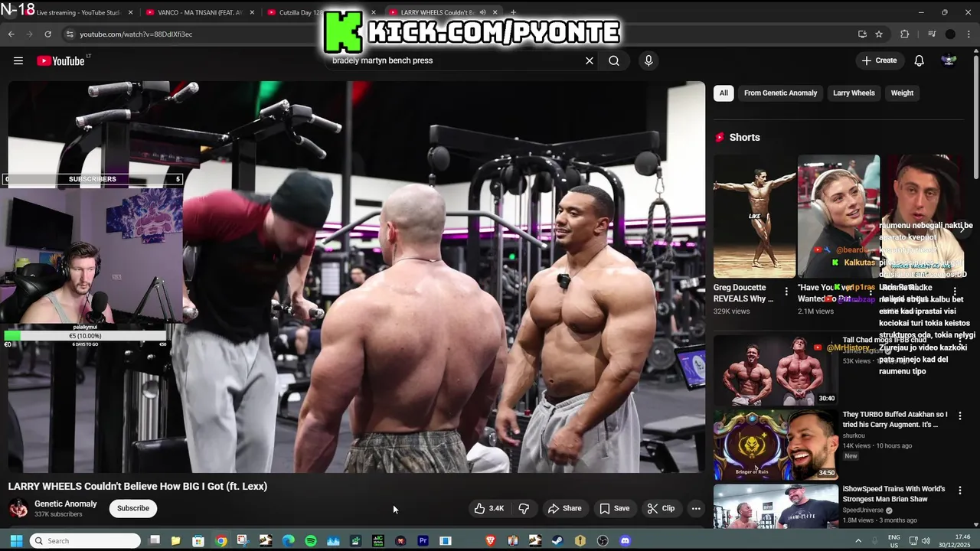Show hidden system tray icons
Viewport: 980px width, 551px height.
(x=857, y=541)
